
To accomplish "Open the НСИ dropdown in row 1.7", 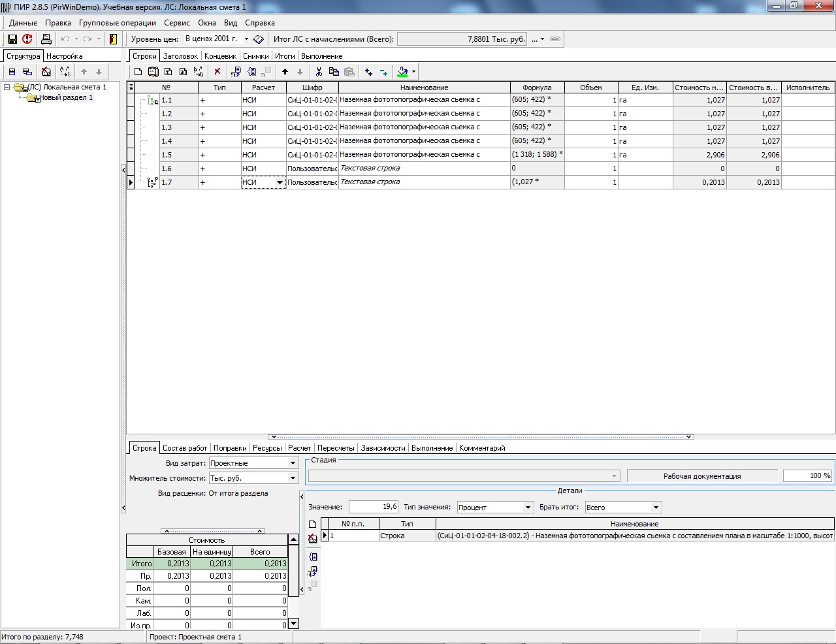I will click(280, 183).
